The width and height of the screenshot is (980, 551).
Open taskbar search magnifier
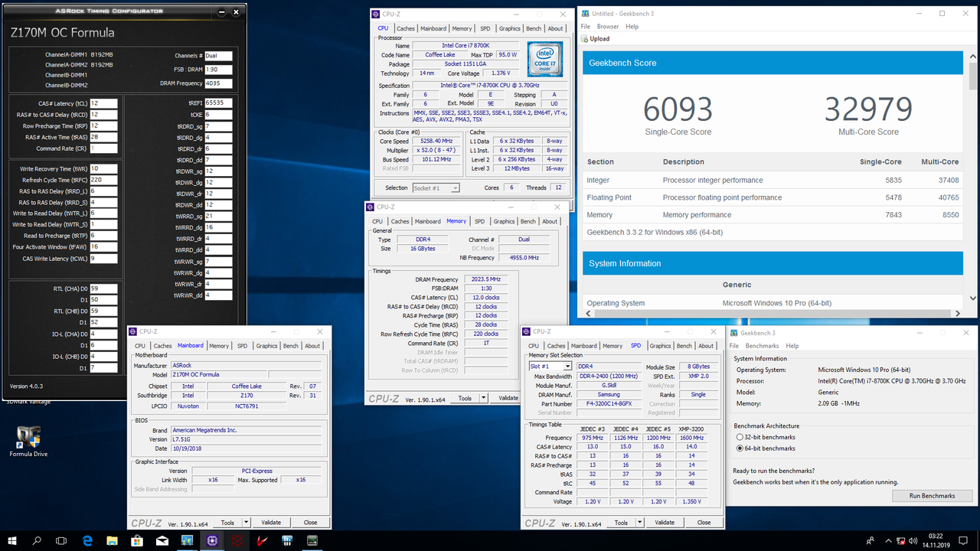pyautogui.click(x=37, y=540)
